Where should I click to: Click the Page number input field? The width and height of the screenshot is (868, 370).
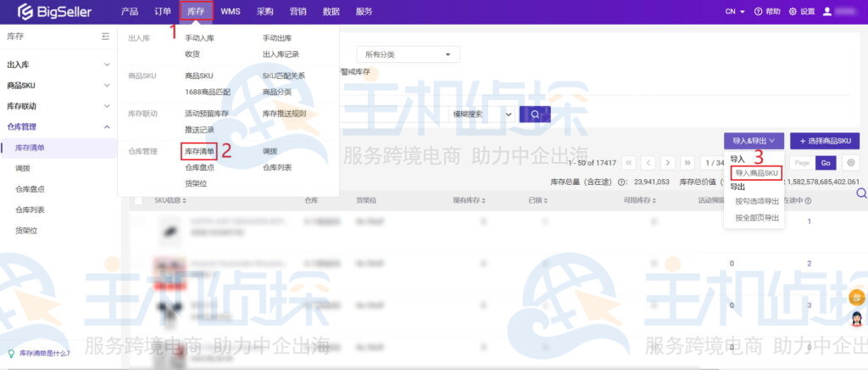point(802,163)
